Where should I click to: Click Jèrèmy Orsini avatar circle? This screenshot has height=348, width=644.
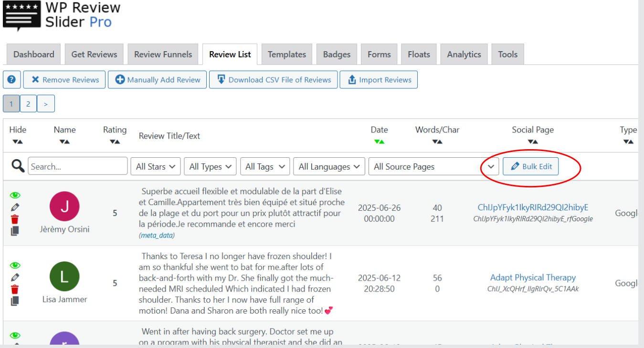pos(64,206)
